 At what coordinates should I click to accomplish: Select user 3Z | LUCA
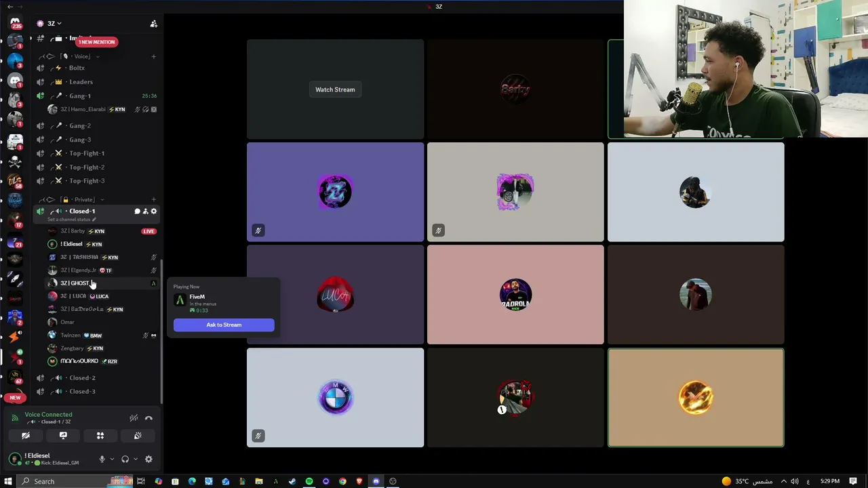coord(102,296)
